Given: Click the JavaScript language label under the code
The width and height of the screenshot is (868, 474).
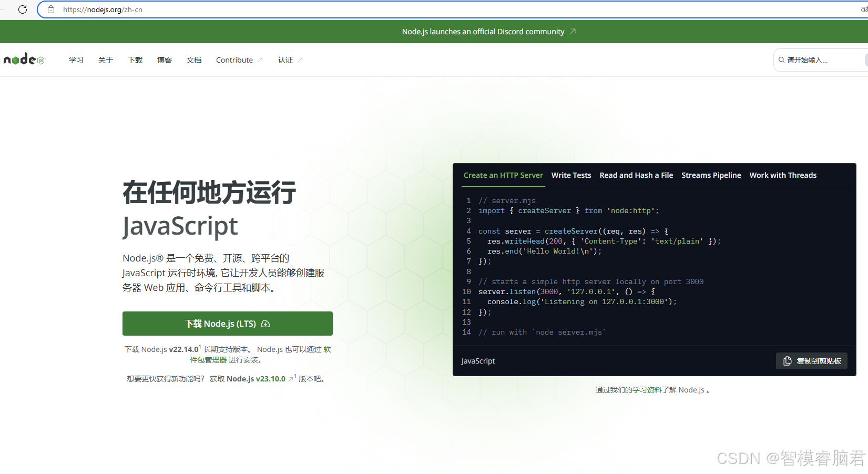Looking at the screenshot, I should 478,361.
